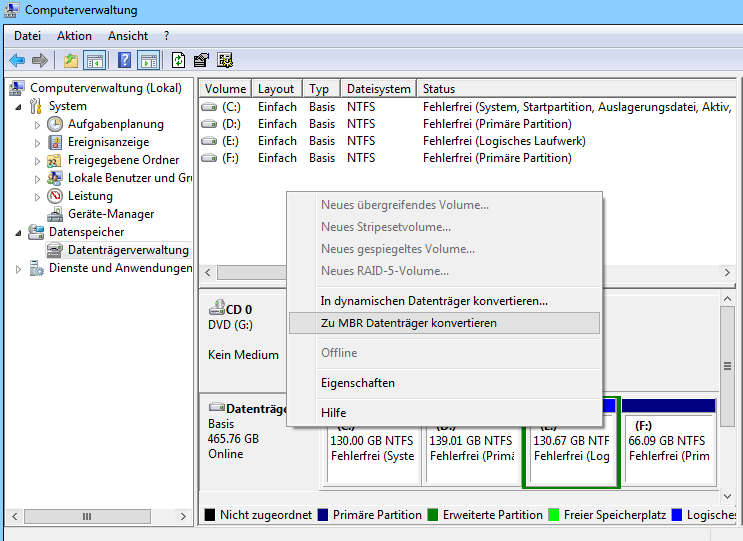Click the Aufgabenplanung clock icon
The height and width of the screenshot is (541, 743).
point(56,124)
